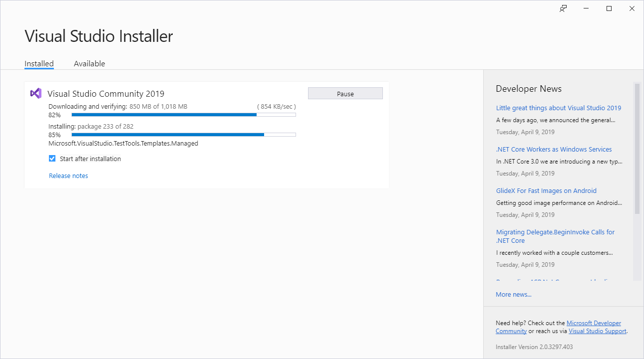The image size is (644, 359).
Task: Click the downloading and verifying progress bar
Action: pos(183,114)
